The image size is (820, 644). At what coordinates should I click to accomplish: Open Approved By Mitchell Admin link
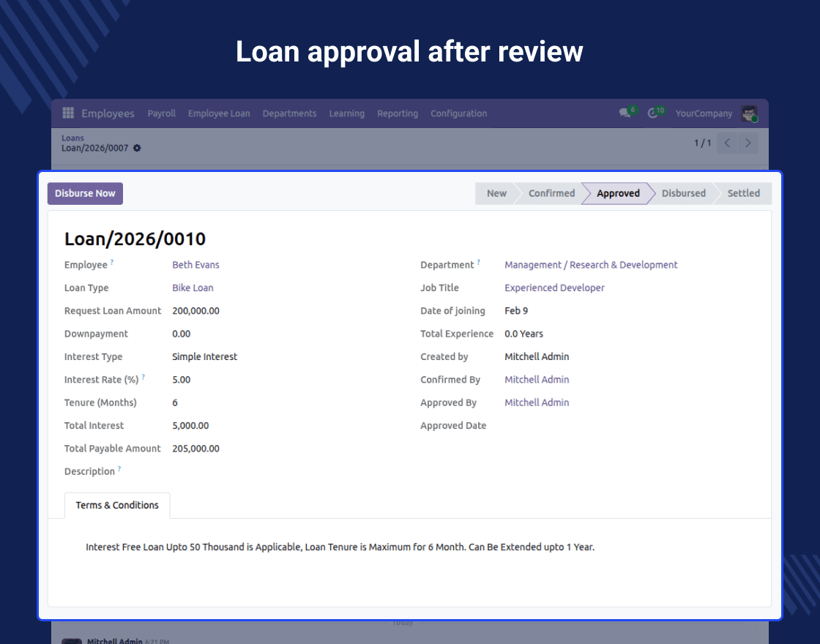pyautogui.click(x=537, y=402)
